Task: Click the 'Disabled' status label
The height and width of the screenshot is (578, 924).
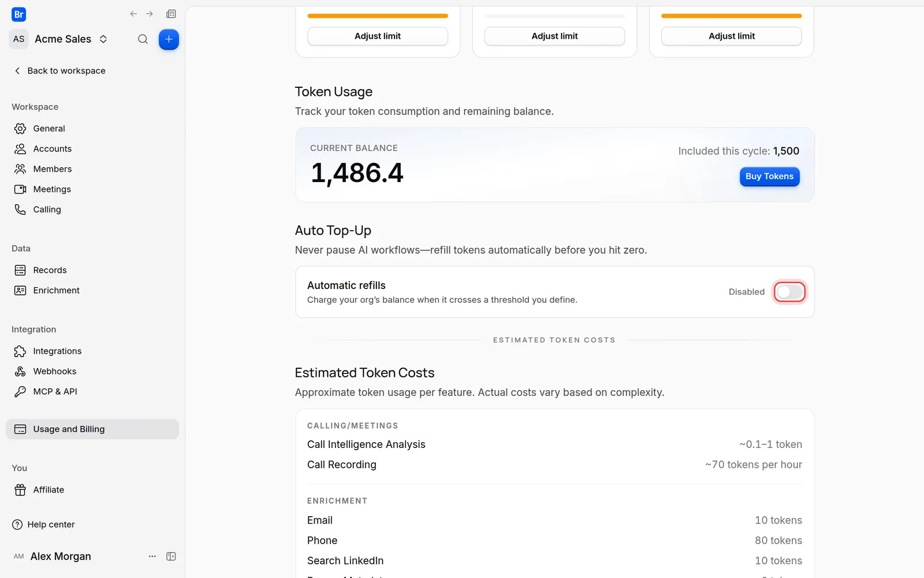Action: 747,292
